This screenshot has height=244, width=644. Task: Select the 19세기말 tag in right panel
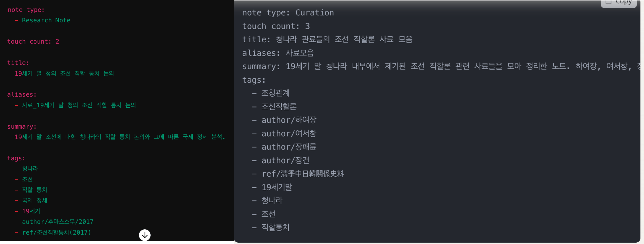pos(277,187)
